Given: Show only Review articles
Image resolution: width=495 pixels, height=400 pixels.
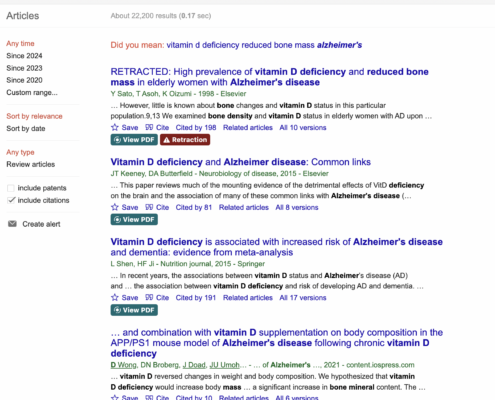Looking at the screenshot, I should pyautogui.click(x=31, y=164).
